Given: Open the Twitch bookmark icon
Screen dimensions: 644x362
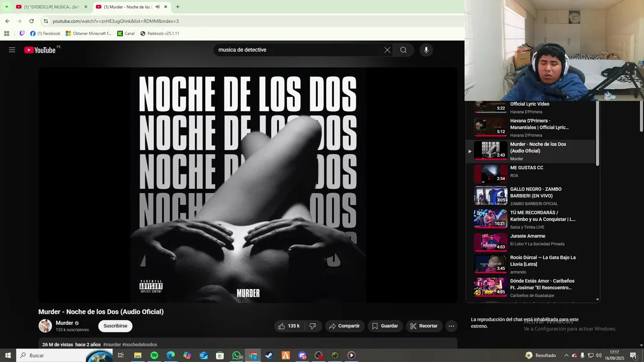Looking at the screenshot, I should click(x=22, y=34).
